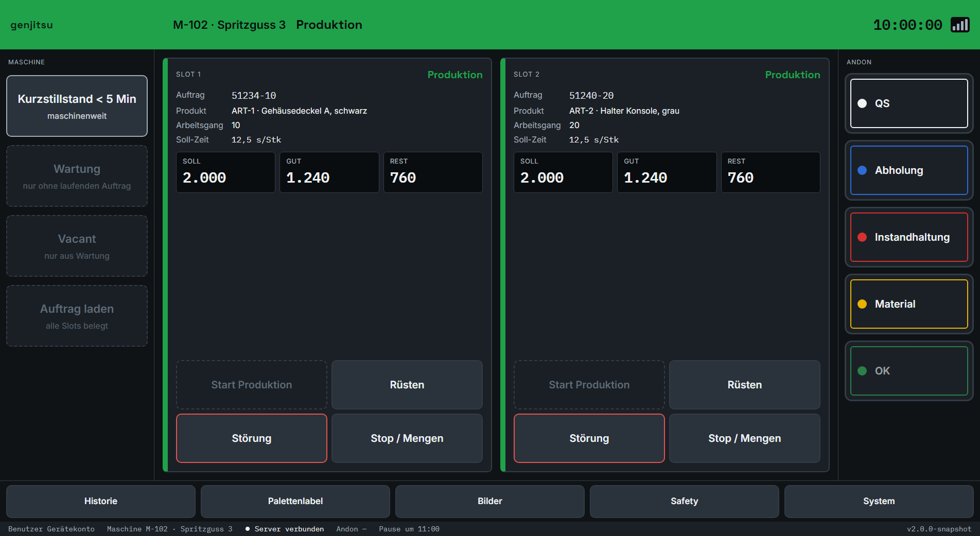Image resolution: width=980 pixels, height=536 pixels.
Task: Call Instandhaltung from the andon panel
Action: [x=909, y=237]
